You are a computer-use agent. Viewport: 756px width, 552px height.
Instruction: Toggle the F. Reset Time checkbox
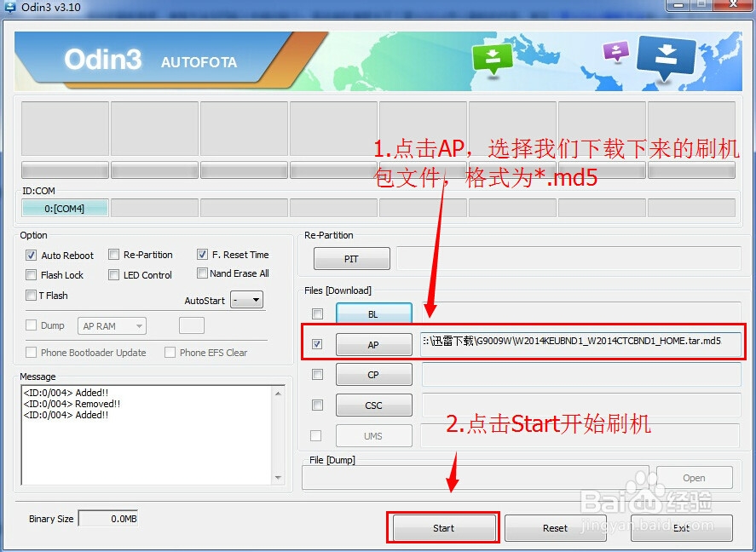[203, 254]
